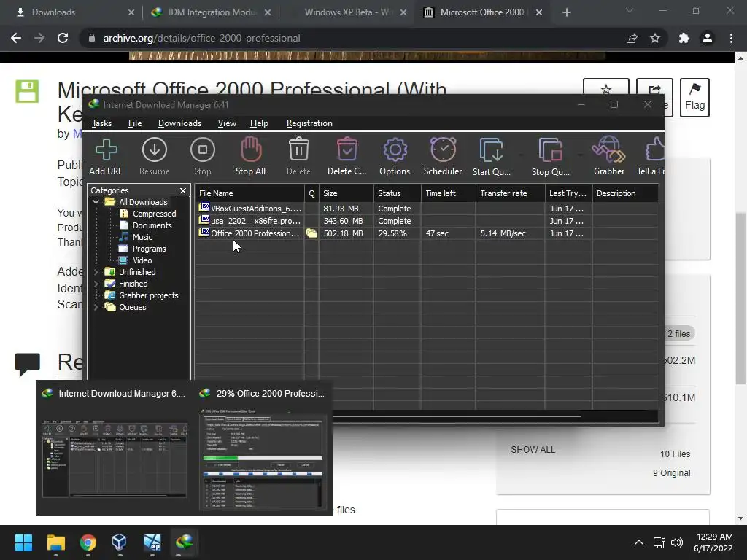This screenshot has height=560, width=747.
Task: Bookmark this page with star icon
Action: coord(655,38)
